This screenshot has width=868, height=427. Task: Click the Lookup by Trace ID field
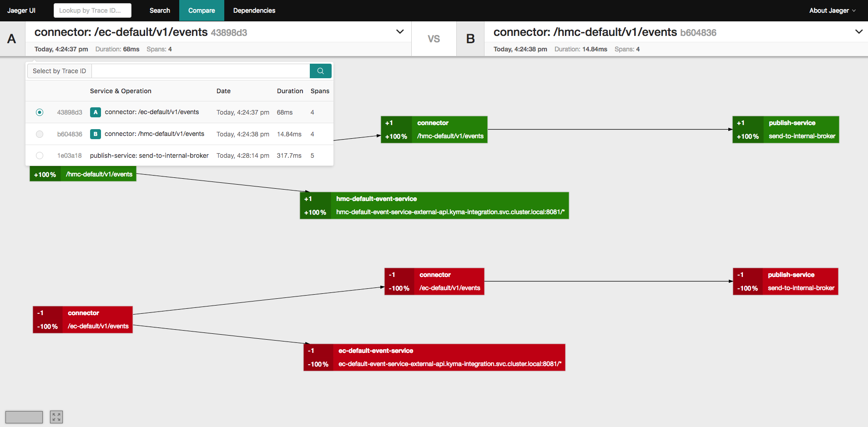[92, 10]
